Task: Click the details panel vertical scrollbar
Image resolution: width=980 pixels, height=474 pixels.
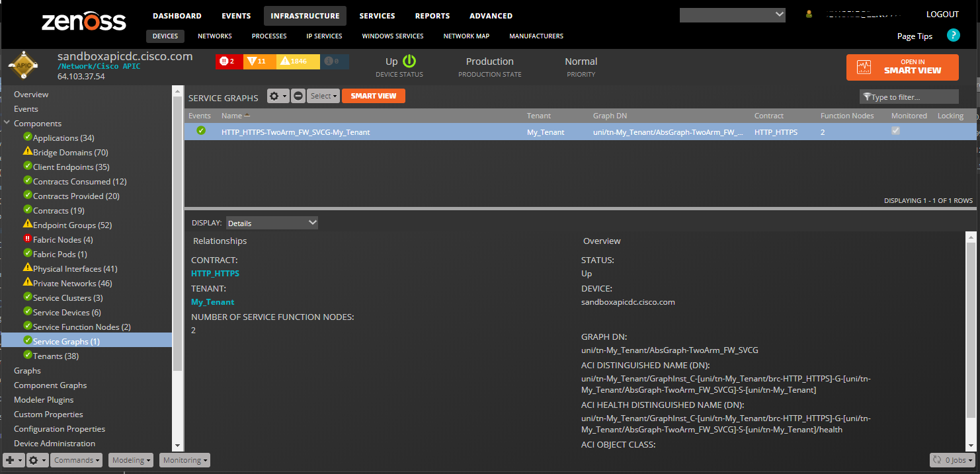Action: click(x=971, y=329)
